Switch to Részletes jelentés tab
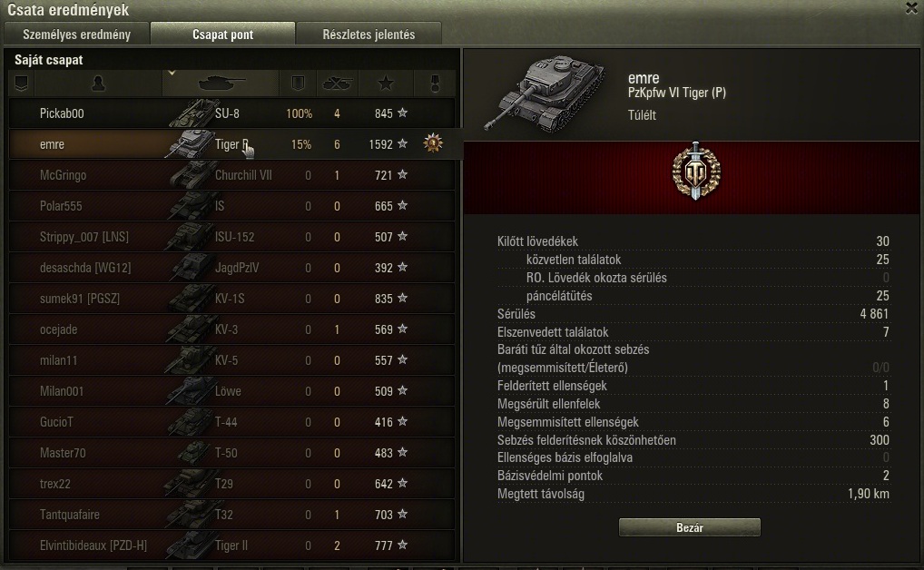The width and height of the screenshot is (924, 570). click(369, 34)
